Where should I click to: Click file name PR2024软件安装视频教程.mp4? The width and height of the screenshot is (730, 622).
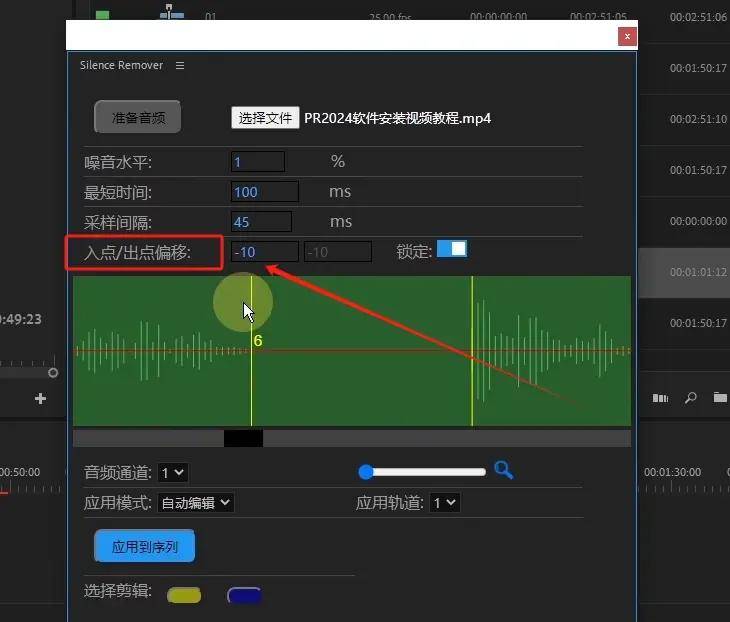coord(397,118)
